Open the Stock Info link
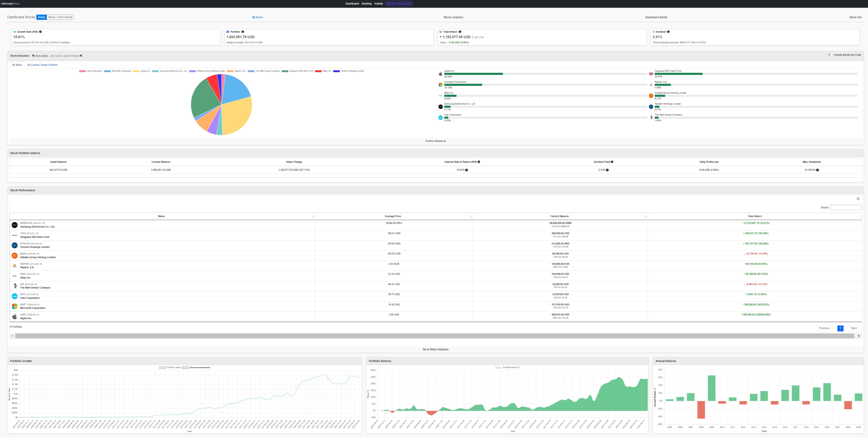 pyautogui.click(x=855, y=18)
